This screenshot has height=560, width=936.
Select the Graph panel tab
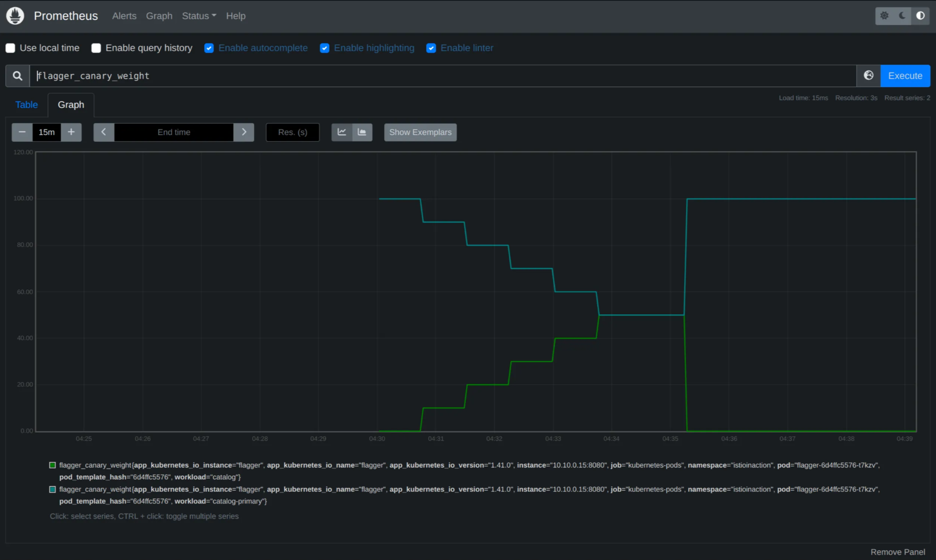pos(71,105)
